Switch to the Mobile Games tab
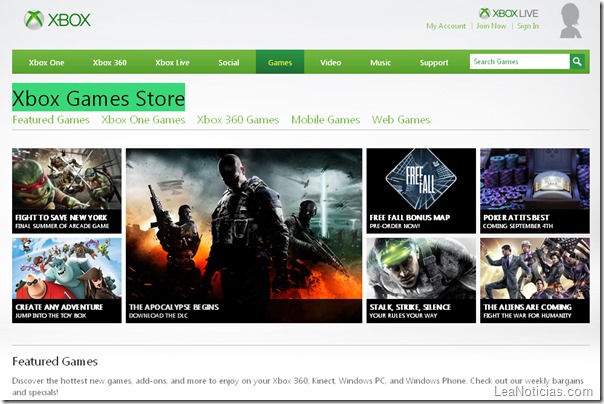Image resolution: width=604 pixels, height=404 pixels. pyautogui.click(x=325, y=120)
